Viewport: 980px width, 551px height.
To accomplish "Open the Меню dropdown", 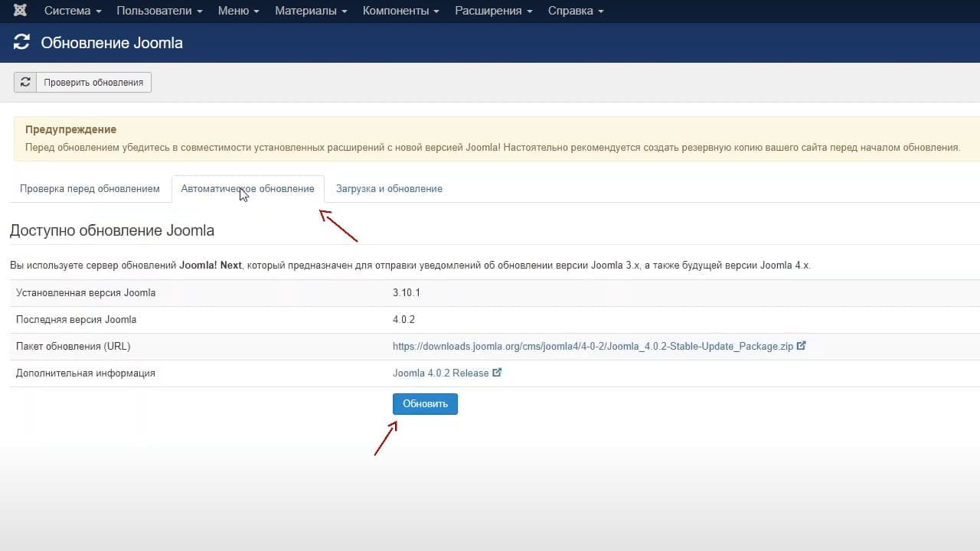I will (x=238, y=11).
